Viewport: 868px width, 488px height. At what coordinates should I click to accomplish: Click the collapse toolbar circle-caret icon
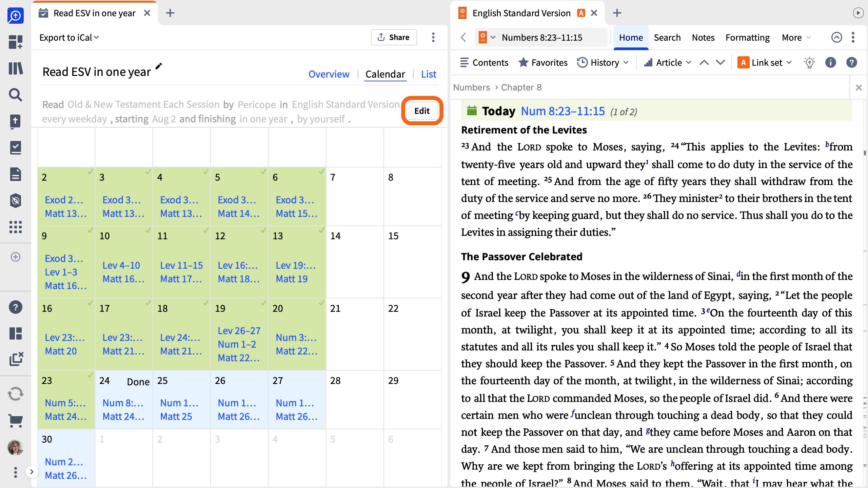(x=836, y=37)
